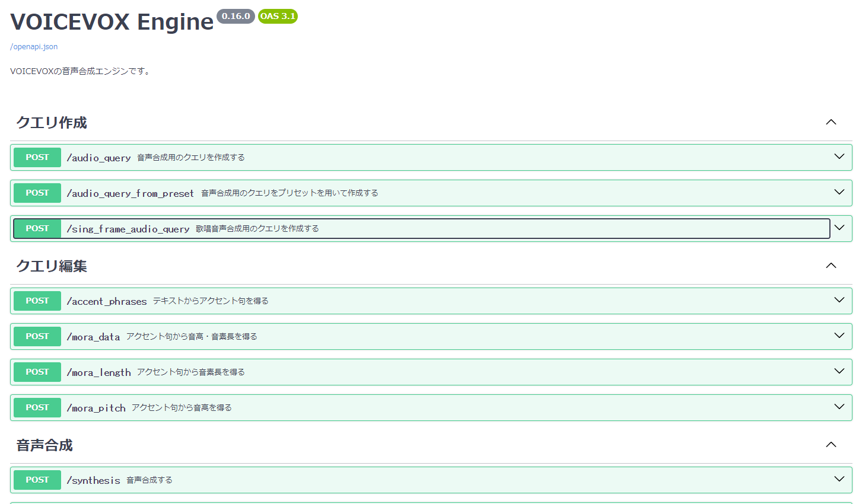Click the POST badge on /mora_length

[x=37, y=372]
